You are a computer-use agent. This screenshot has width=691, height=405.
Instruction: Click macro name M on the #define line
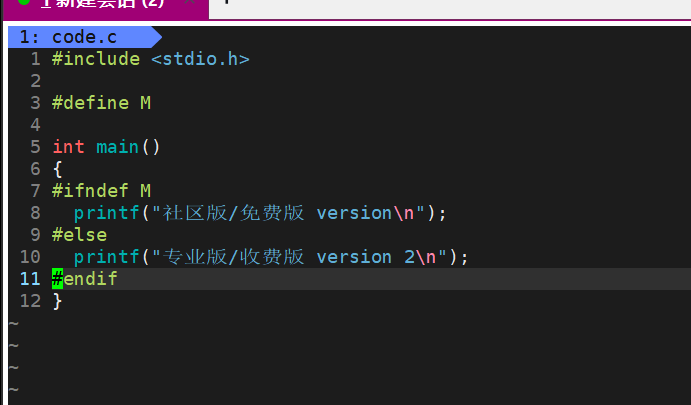coord(145,103)
